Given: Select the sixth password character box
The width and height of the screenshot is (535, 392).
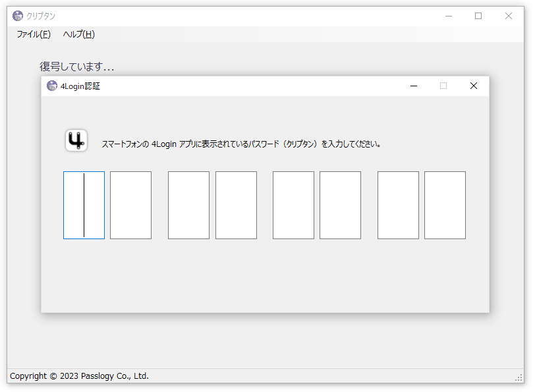Looking at the screenshot, I should [340, 205].
